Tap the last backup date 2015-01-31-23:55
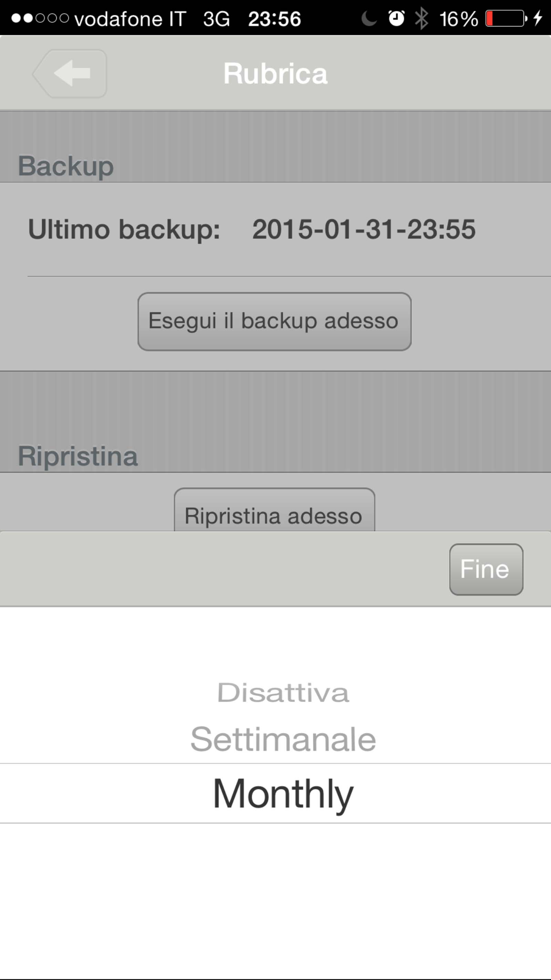The width and height of the screenshot is (551, 980). [x=364, y=229]
